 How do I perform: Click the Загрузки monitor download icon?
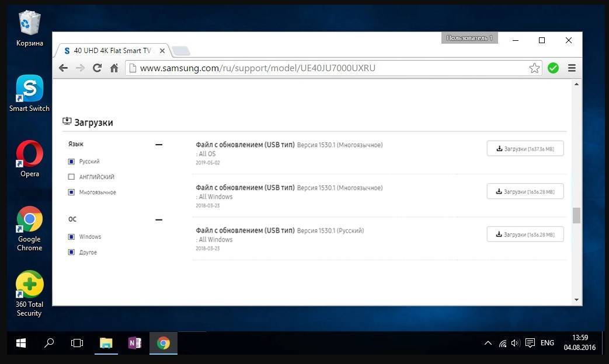(x=67, y=121)
